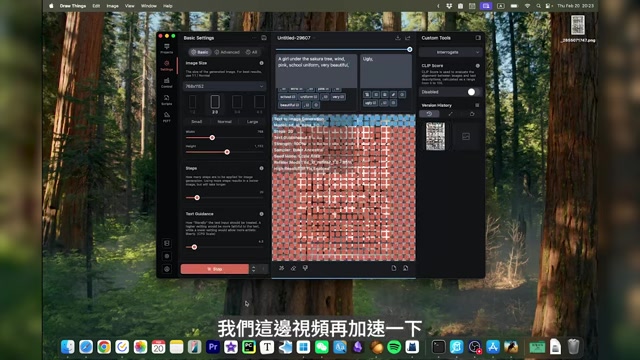Viewport: 640px width, 360px height.
Task: Click the red Stop button
Action: (x=215, y=269)
